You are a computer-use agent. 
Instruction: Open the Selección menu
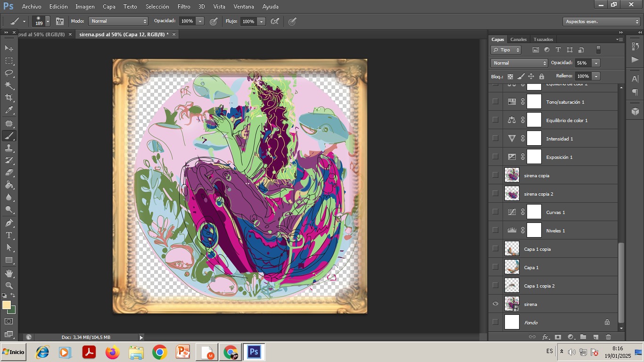pos(157,7)
